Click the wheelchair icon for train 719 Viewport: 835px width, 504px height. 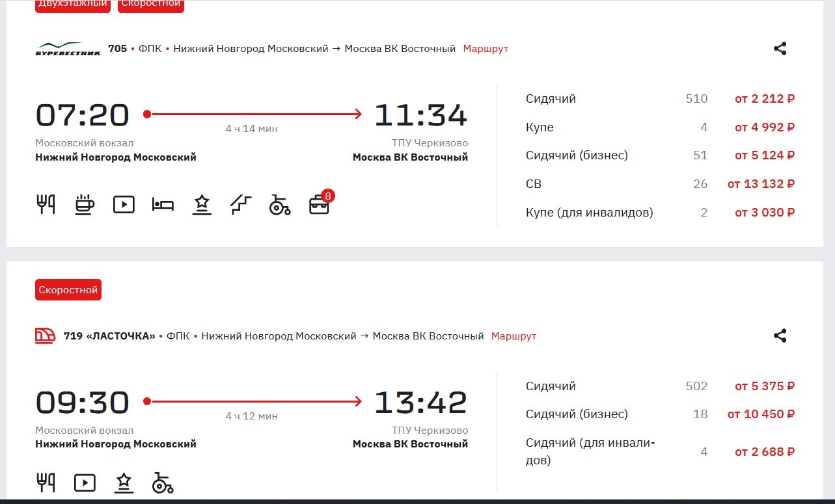[163, 483]
